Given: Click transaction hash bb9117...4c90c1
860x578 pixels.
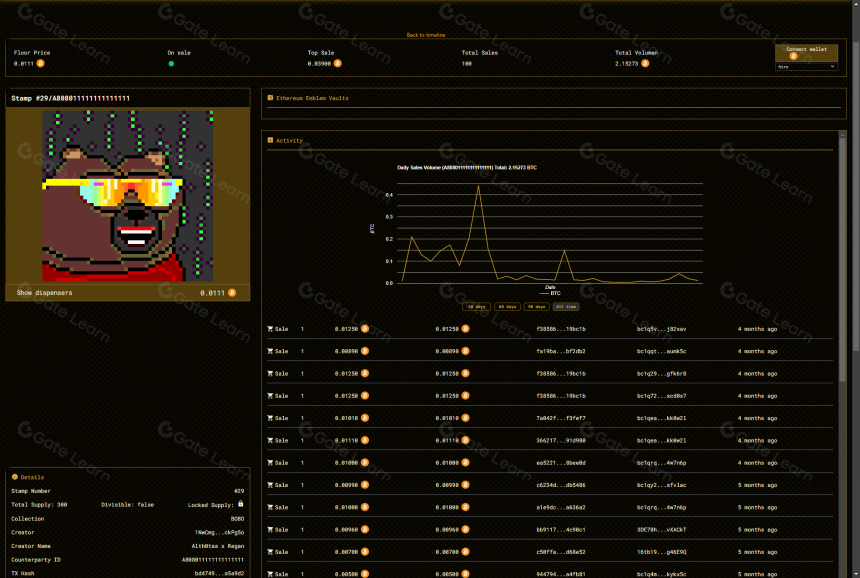Looking at the screenshot, I should coord(561,529).
